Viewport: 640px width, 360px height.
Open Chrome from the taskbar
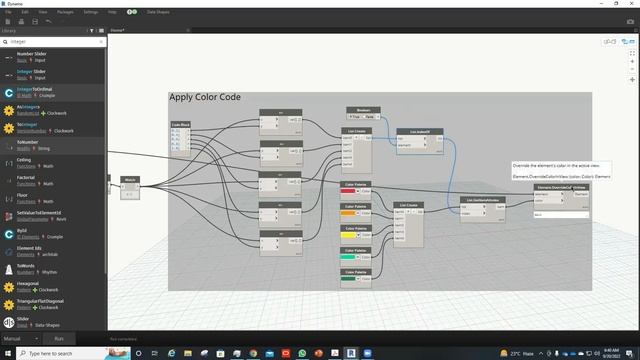tap(253, 353)
